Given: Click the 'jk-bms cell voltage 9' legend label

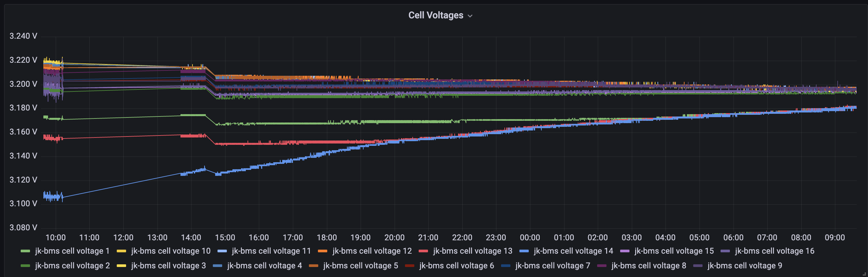Looking at the screenshot, I should 745,266.
